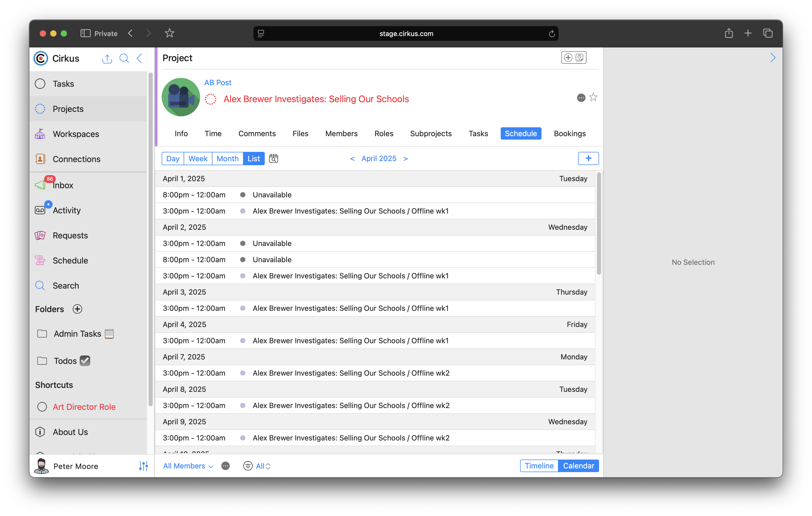Image resolution: width=812 pixels, height=516 pixels.
Task: Open the AB Post link
Action: tap(218, 83)
